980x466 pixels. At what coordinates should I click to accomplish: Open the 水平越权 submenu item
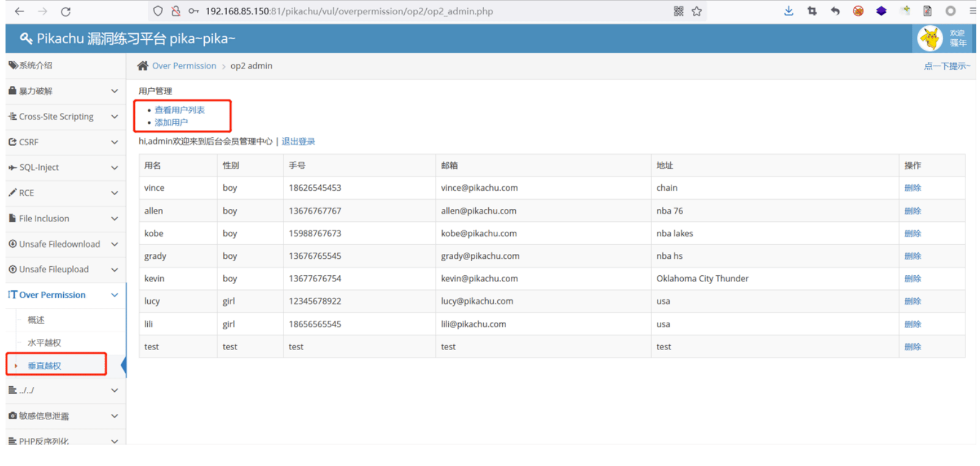point(44,343)
